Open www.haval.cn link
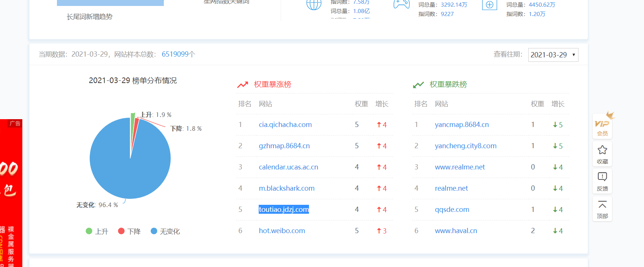The height and width of the screenshot is (267, 644). click(x=456, y=231)
